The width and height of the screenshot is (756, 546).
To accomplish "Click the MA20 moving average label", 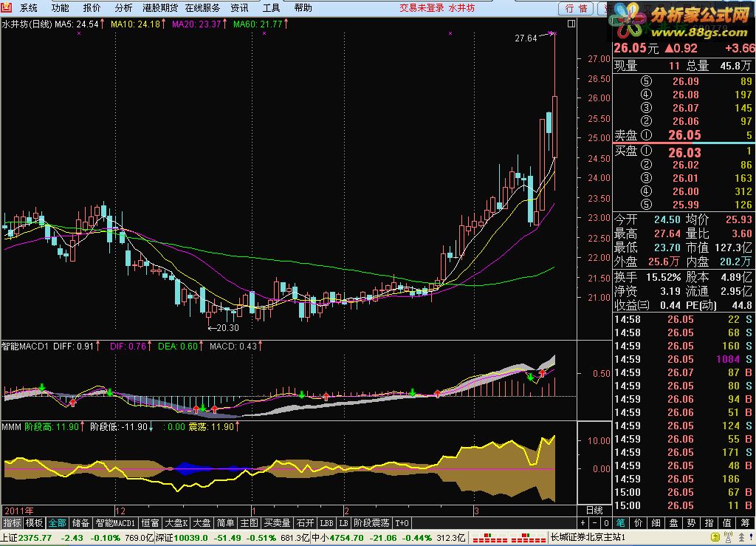I will [x=199, y=24].
